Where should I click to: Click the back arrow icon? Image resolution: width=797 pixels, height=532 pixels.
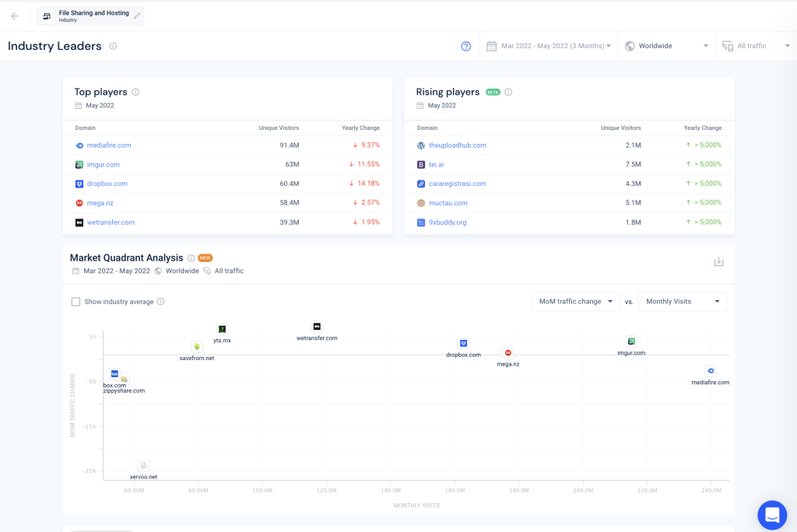15,16
